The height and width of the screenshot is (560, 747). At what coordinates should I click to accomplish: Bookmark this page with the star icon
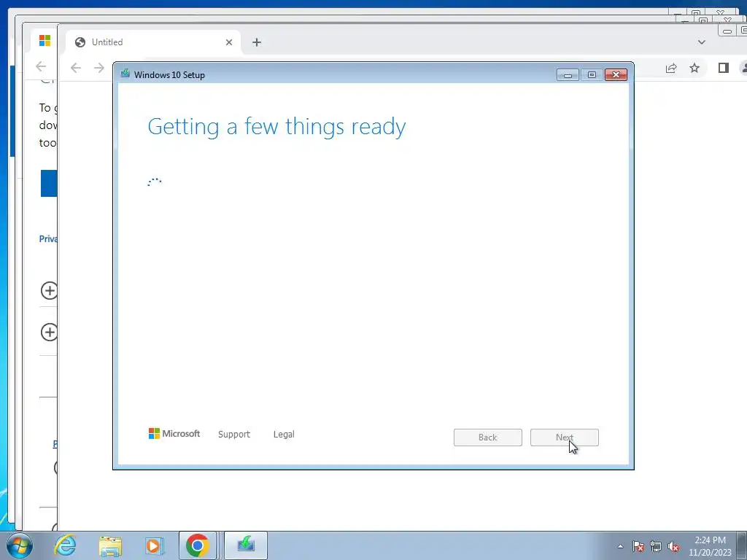coord(694,68)
